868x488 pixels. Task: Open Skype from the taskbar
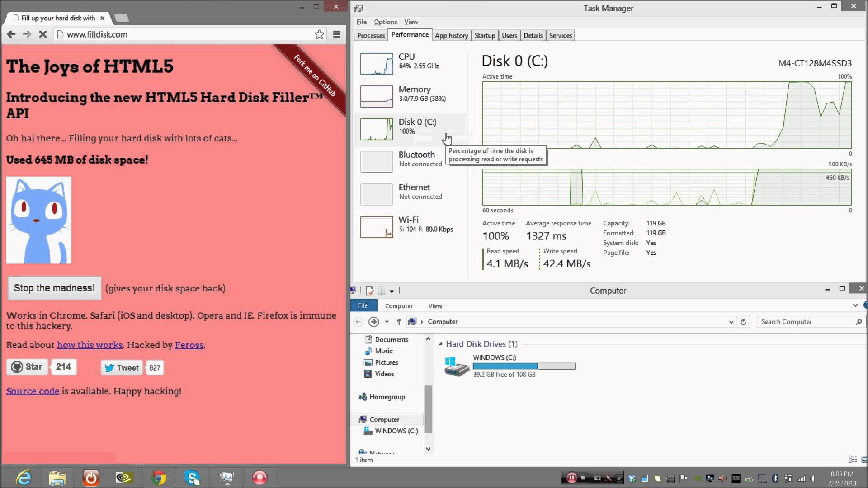pyautogui.click(x=193, y=478)
